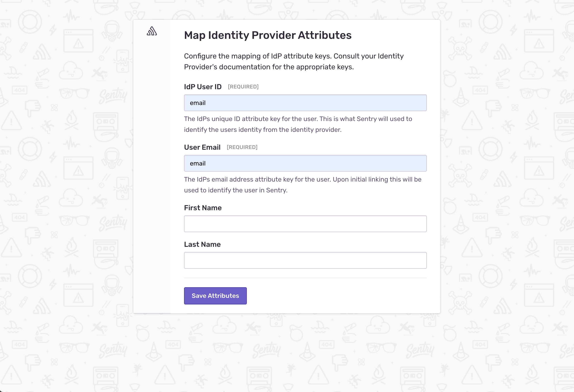Click the IdP User ID label

click(203, 87)
